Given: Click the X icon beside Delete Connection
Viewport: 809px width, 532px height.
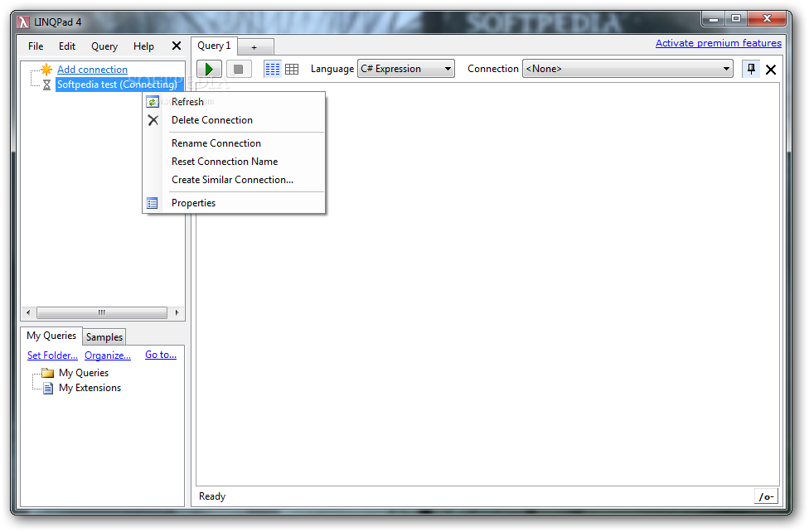Looking at the screenshot, I should (153, 120).
